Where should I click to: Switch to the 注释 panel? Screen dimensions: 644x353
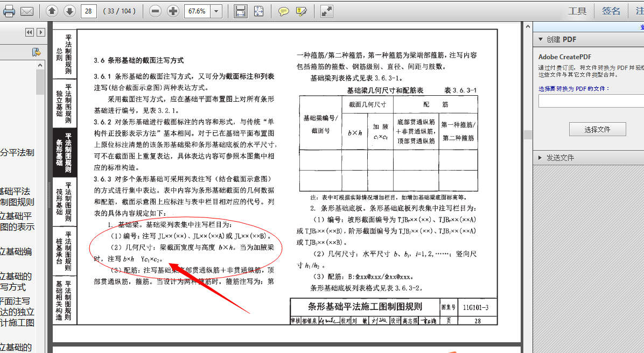pyautogui.click(x=640, y=10)
